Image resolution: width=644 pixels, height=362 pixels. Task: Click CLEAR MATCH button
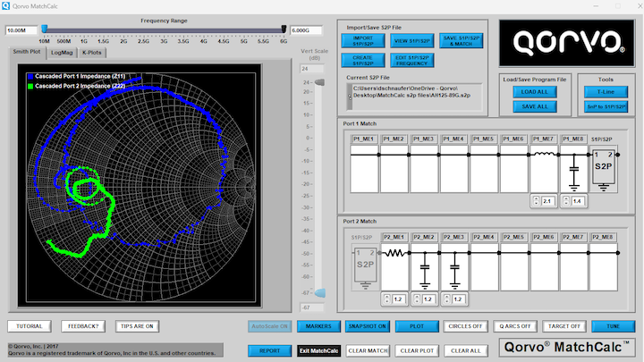click(368, 351)
